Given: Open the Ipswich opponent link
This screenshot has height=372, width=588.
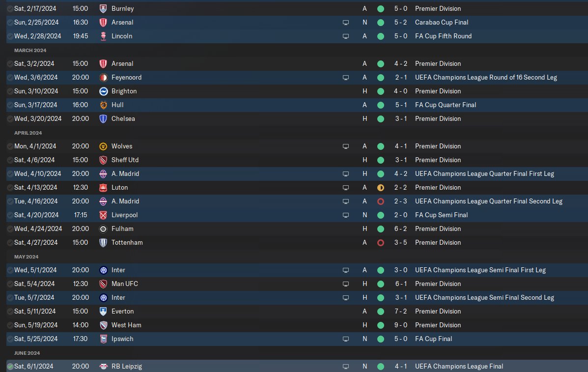Looking at the screenshot, I should [x=122, y=339].
